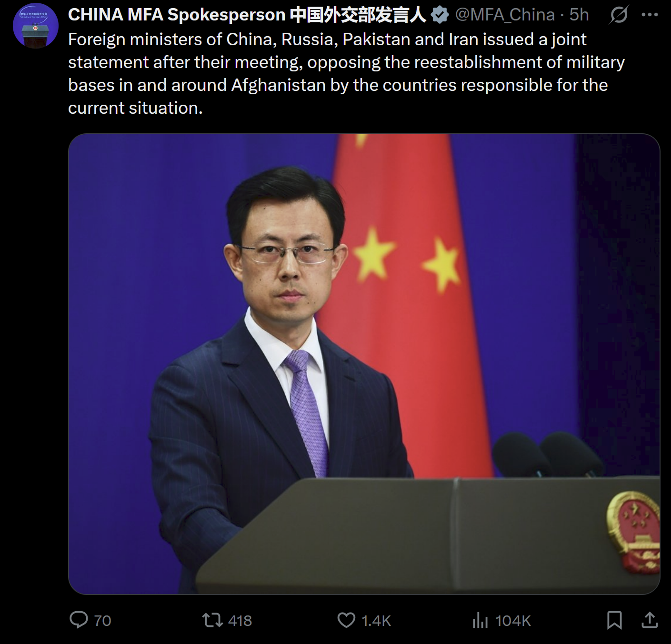Open the share post icon
This screenshot has height=644, width=671.
650,620
